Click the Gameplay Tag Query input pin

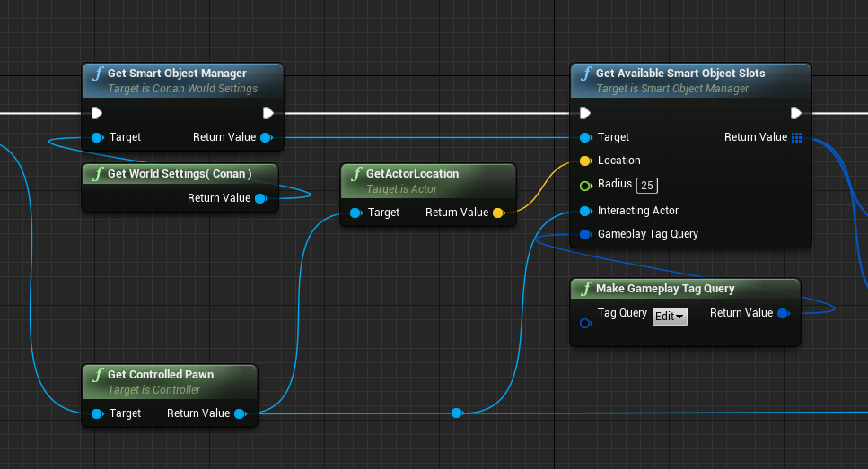click(x=585, y=235)
